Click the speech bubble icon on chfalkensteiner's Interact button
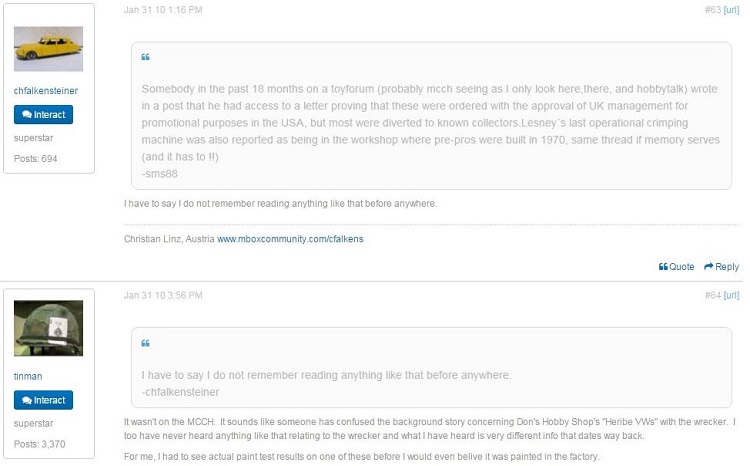This screenshot has height=466, width=750. (27, 114)
